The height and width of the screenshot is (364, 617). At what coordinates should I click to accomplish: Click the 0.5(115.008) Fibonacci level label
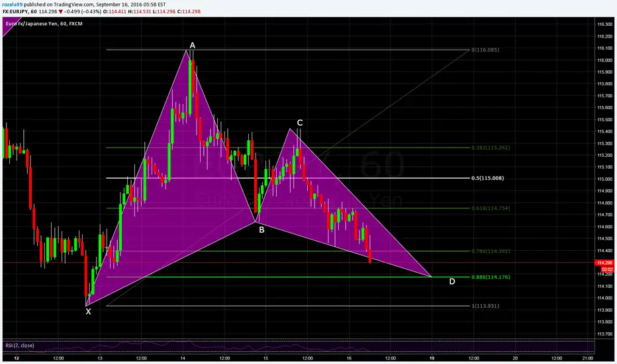click(487, 178)
